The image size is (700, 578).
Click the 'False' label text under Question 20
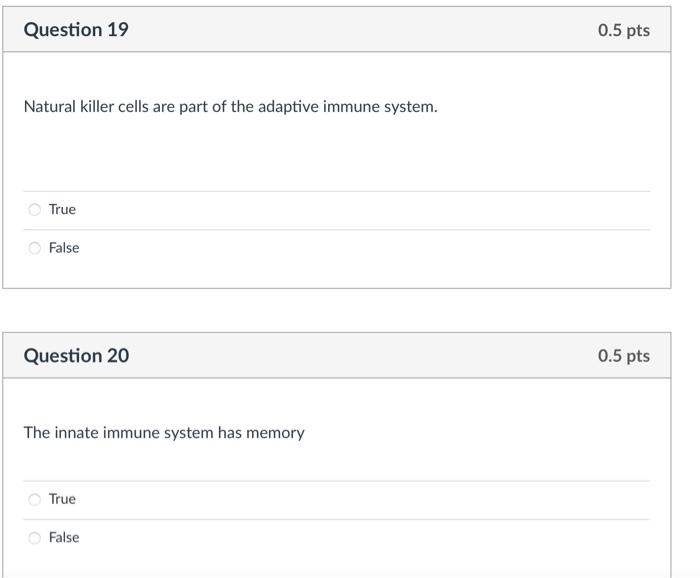64,537
